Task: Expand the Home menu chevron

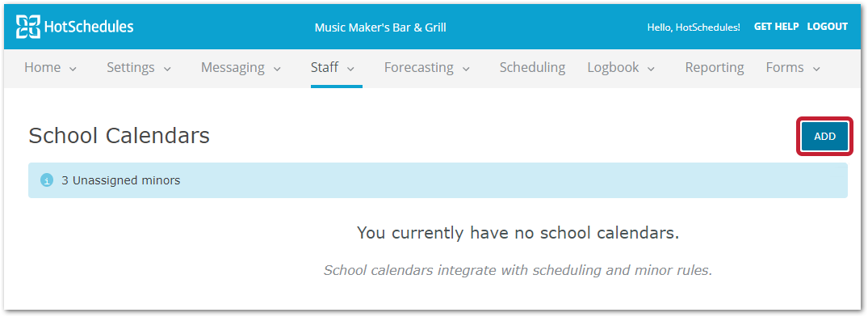Action: pos(73,69)
